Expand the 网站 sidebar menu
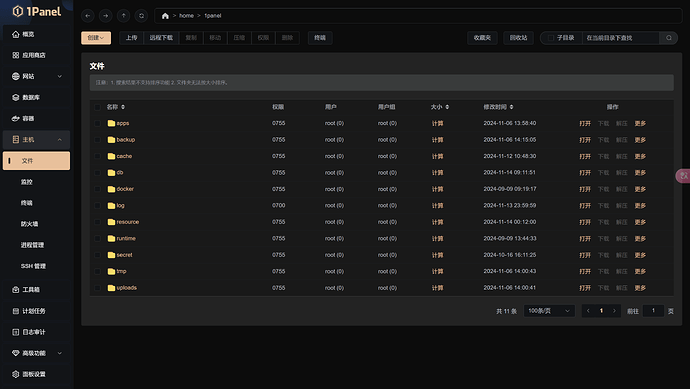 [37, 76]
